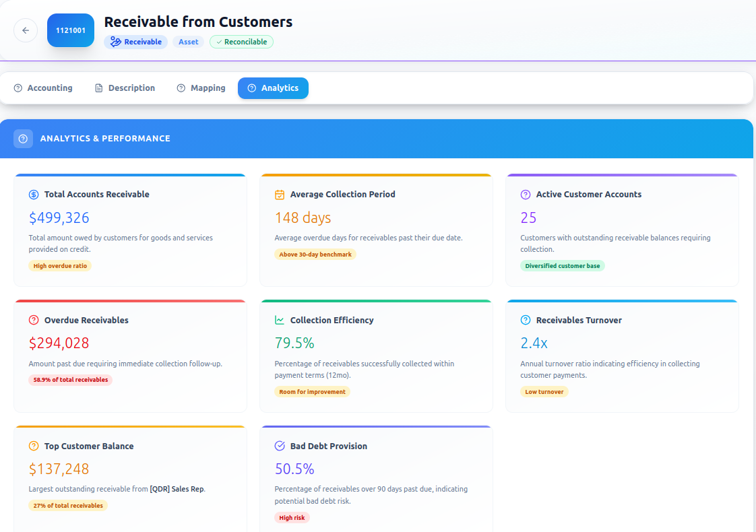Click the Reconcilable status badge
This screenshot has width=756, height=532.
tap(241, 42)
